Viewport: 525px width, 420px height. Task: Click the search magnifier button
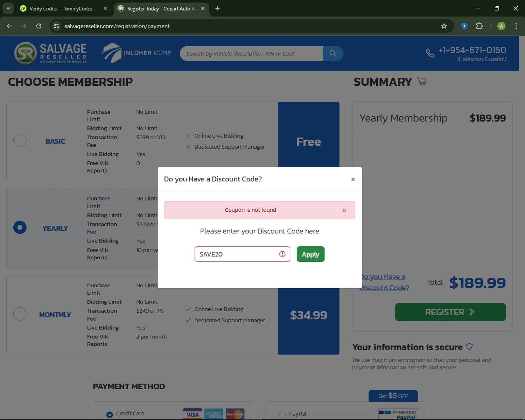[333, 54]
